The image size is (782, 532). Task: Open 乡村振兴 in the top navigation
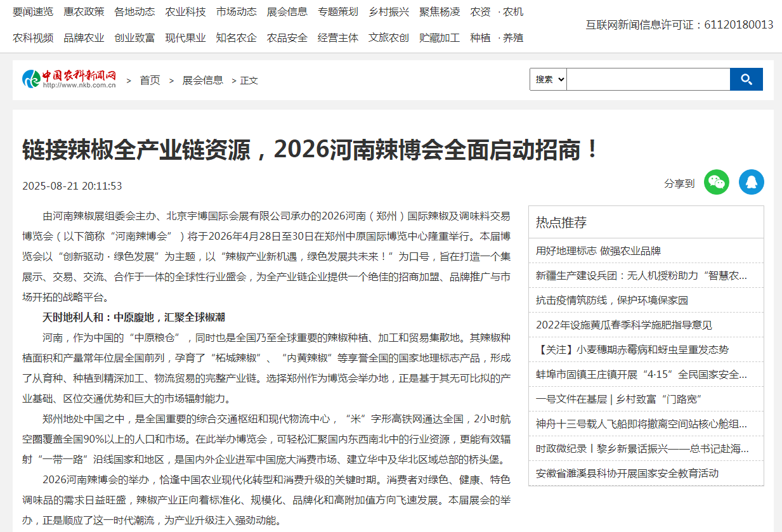pos(389,11)
